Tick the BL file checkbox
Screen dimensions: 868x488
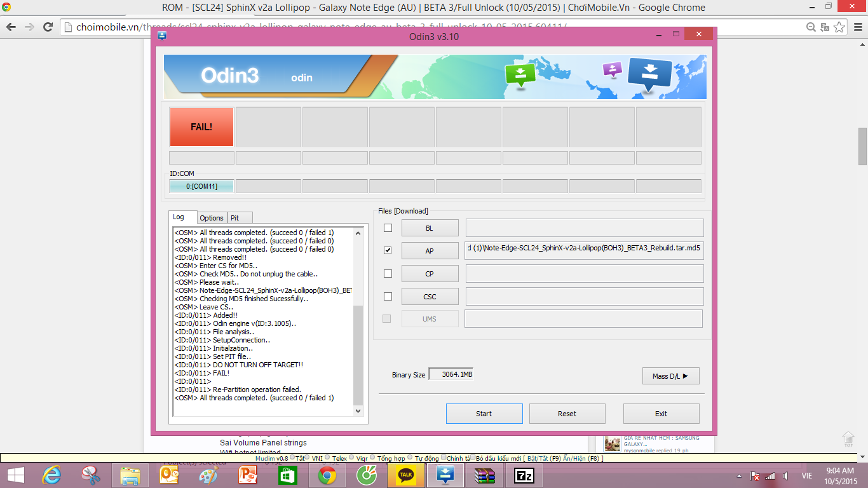(388, 228)
